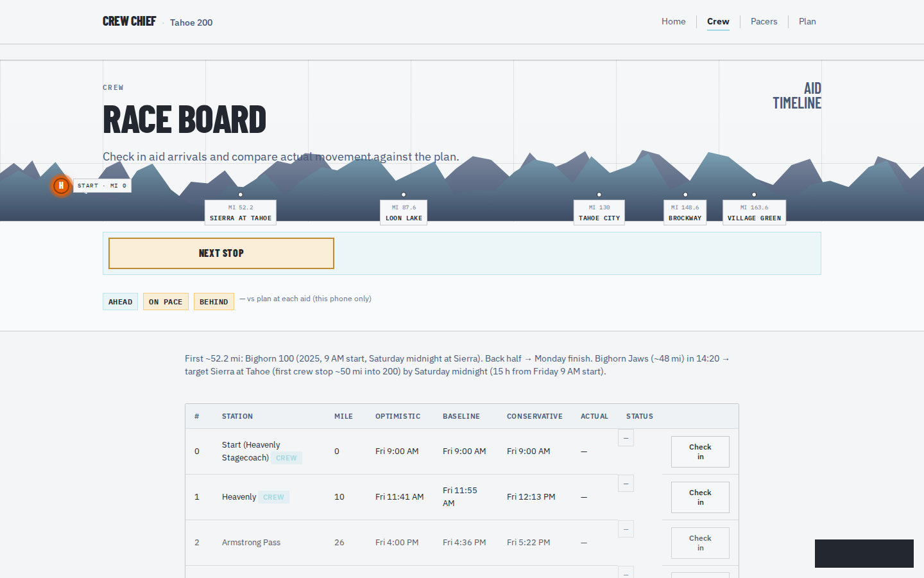Go to the Plan nav page

click(x=807, y=21)
